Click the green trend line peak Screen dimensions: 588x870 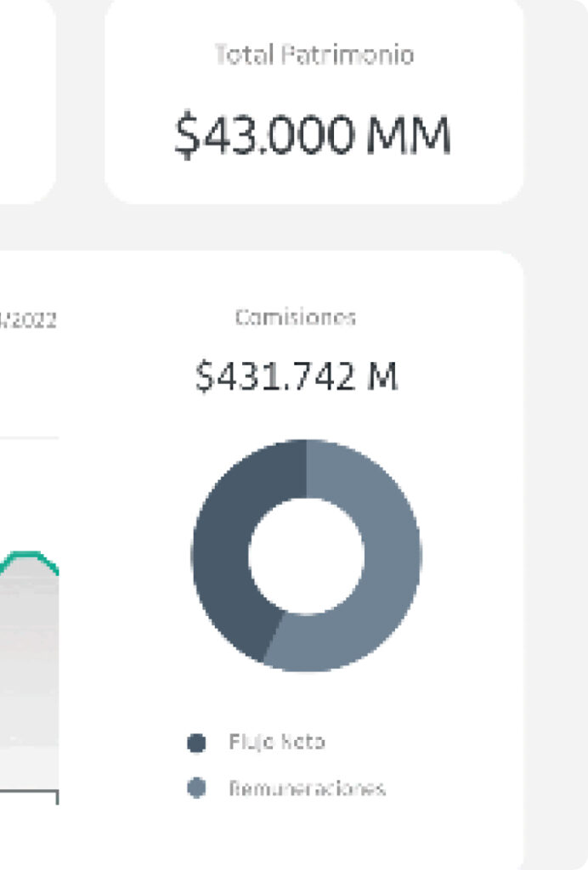[x=25, y=554]
